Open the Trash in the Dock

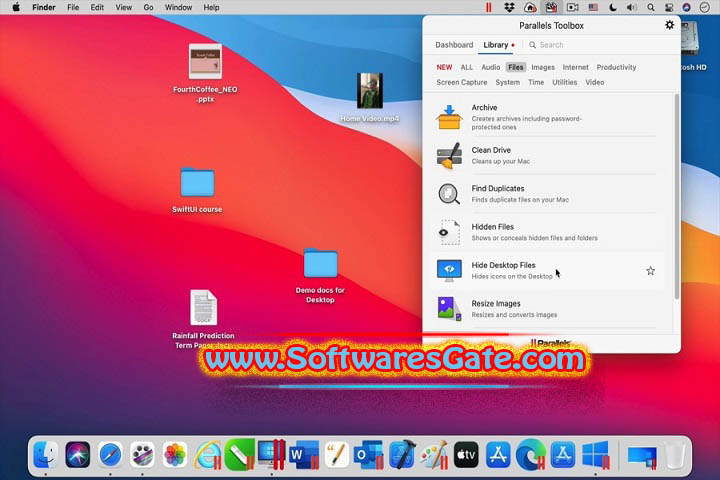(x=674, y=455)
